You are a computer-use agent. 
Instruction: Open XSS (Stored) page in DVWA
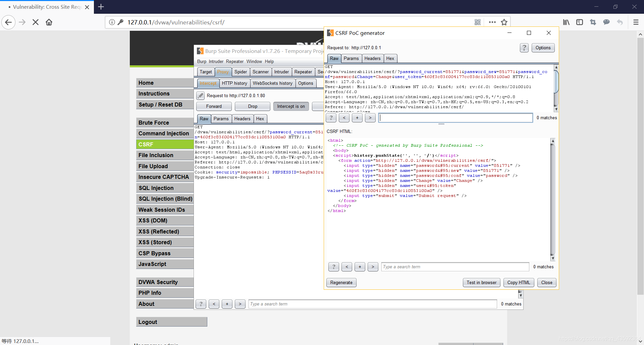click(165, 242)
